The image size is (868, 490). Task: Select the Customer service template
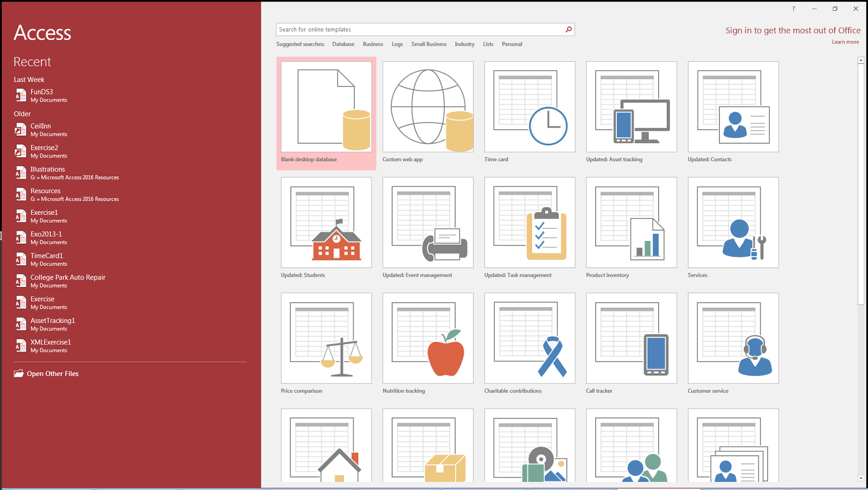pyautogui.click(x=732, y=338)
